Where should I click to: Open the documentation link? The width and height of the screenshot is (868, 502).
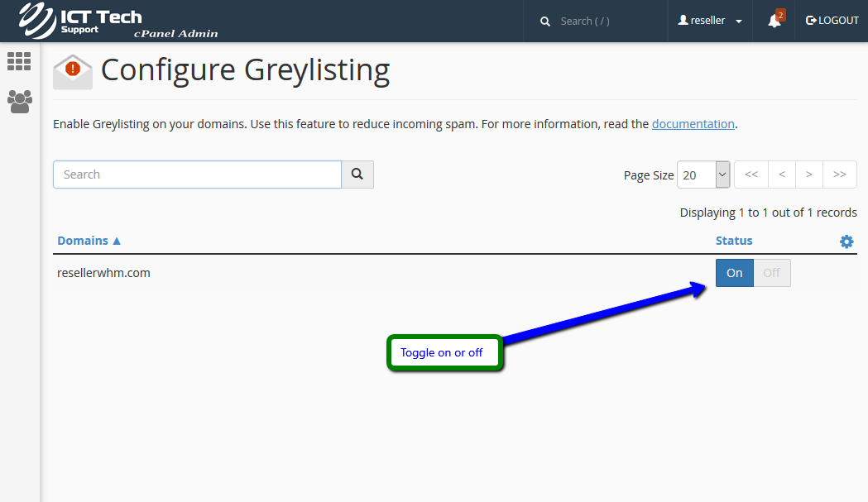coord(693,124)
